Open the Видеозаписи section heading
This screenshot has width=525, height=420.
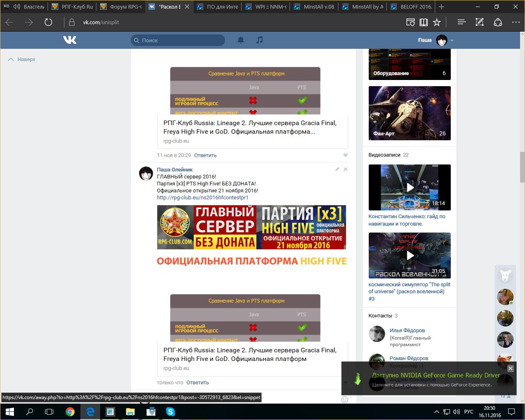[x=384, y=155]
